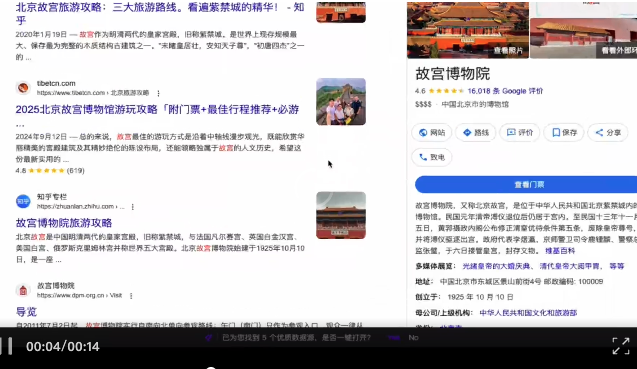This screenshot has height=369, width=637.
Task: Open the 光绪皇帝的大婚庆典 multimedia exhibit link
Action: point(496,266)
